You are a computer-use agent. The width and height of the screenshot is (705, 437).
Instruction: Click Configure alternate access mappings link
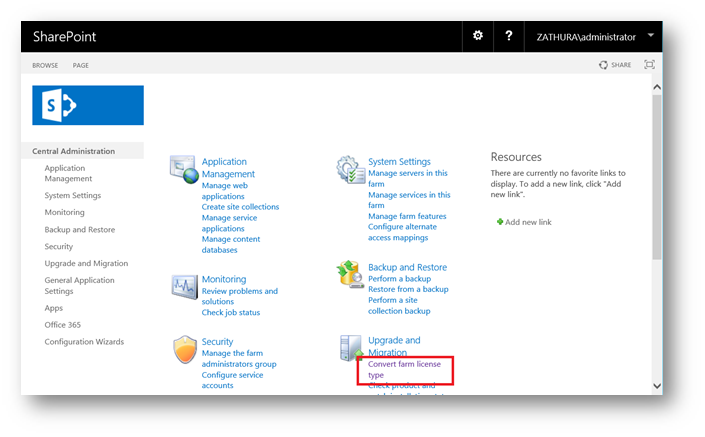pyautogui.click(x=402, y=232)
